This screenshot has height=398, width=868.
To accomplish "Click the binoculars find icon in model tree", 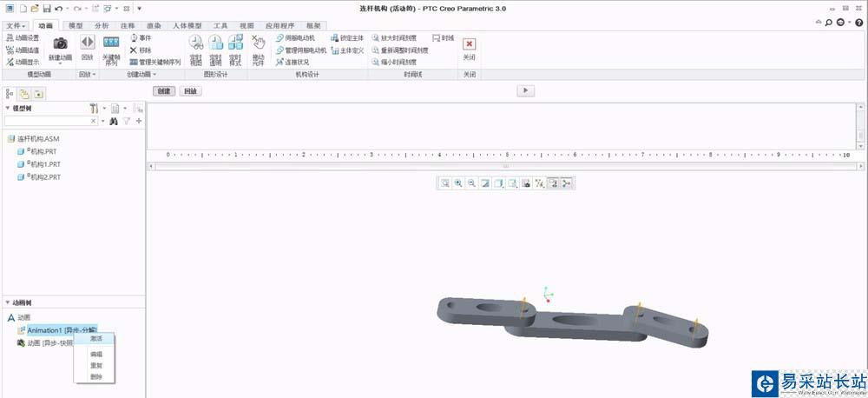I will click(x=114, y=121).
